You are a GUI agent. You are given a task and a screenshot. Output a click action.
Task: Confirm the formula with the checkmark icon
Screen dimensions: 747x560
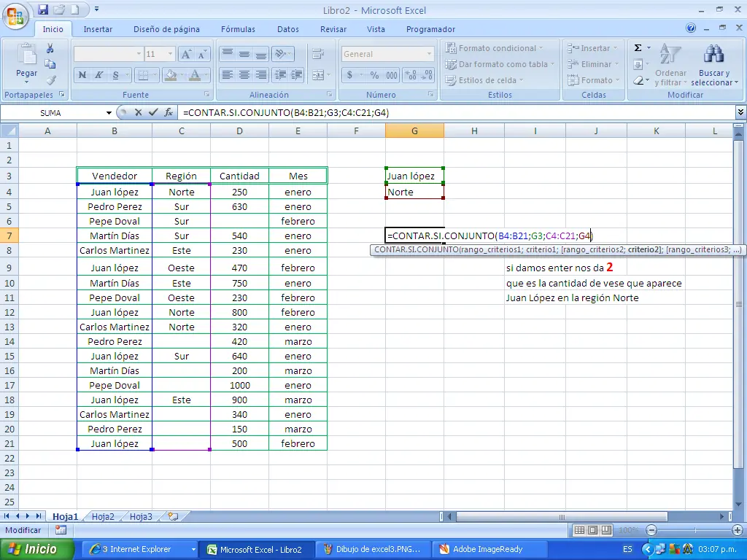coord(152,113)
